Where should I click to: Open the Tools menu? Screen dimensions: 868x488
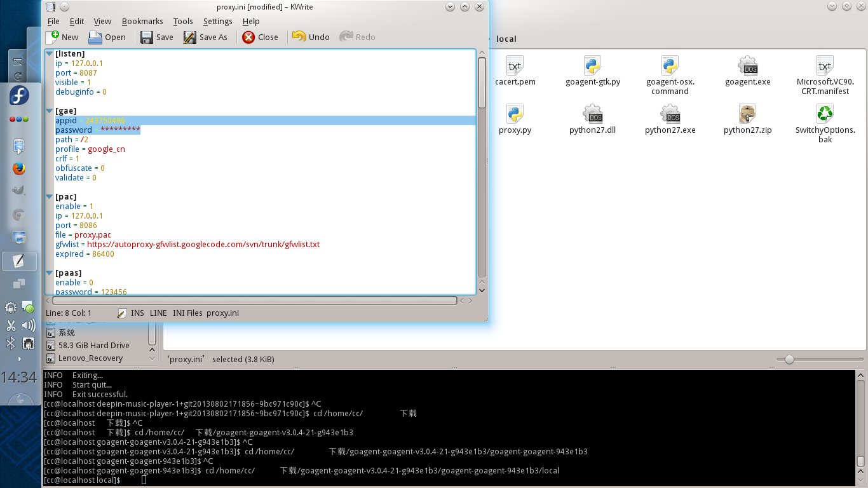[x=183, y=21]
